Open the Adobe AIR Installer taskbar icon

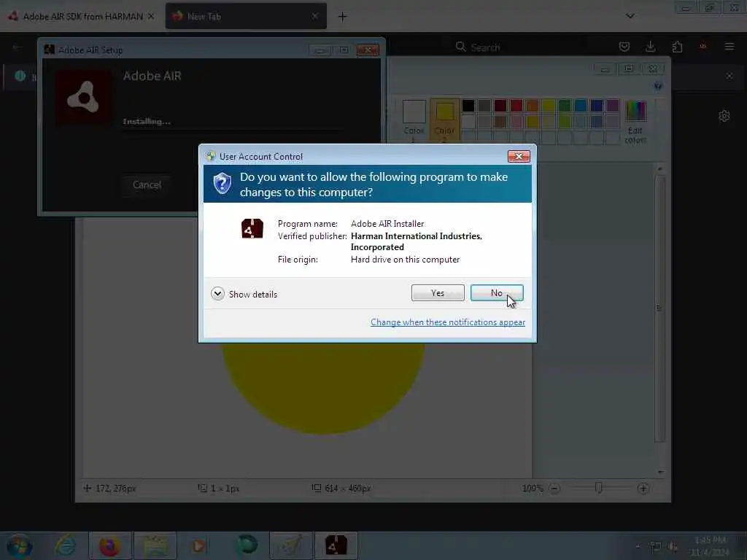(x=336, y=545)
